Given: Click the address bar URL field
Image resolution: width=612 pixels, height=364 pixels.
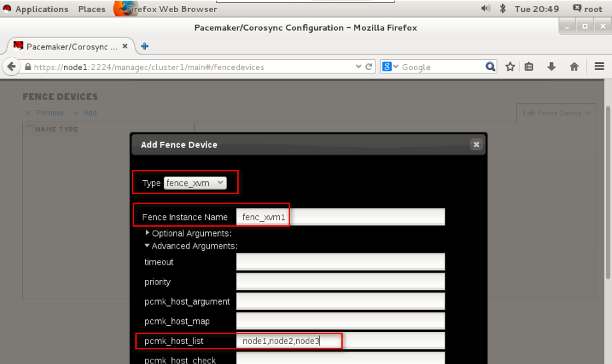Looking at the screenshot, I should point(191,67).
